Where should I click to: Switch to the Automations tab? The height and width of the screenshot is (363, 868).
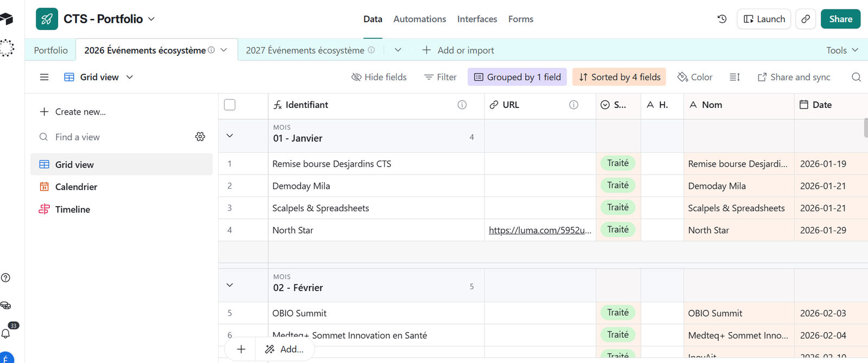420,19
